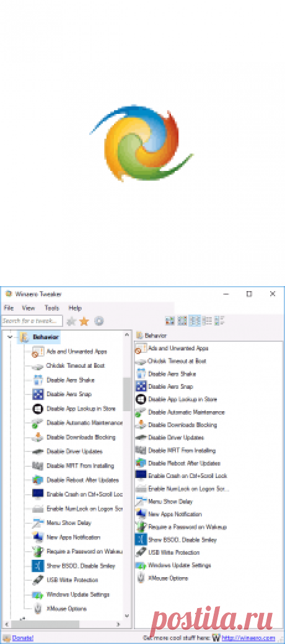Click New Apps Notification icon in right pane
Viewport: 285px width, 644px height.
(141, 514)
